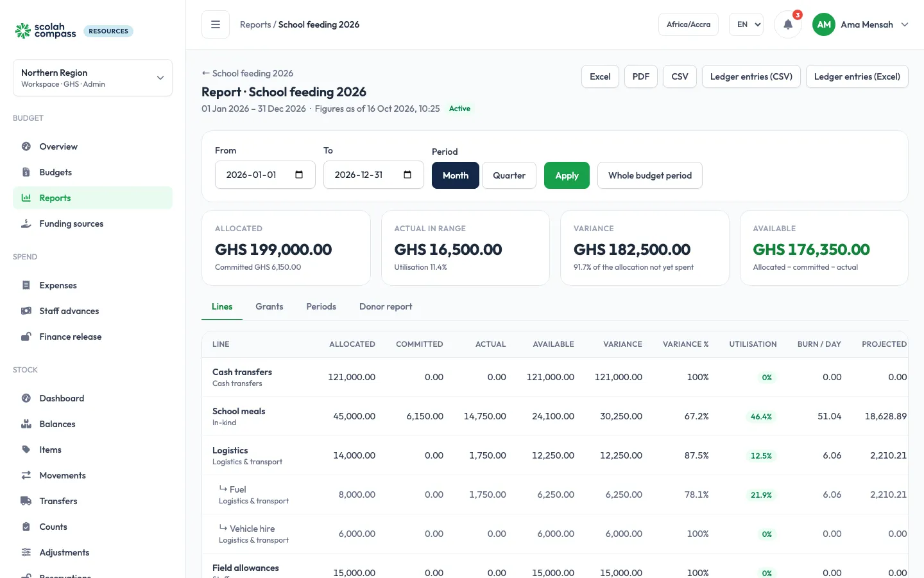Export the report as CSV
Screen dimensions: 924x578
coord(680,76)
